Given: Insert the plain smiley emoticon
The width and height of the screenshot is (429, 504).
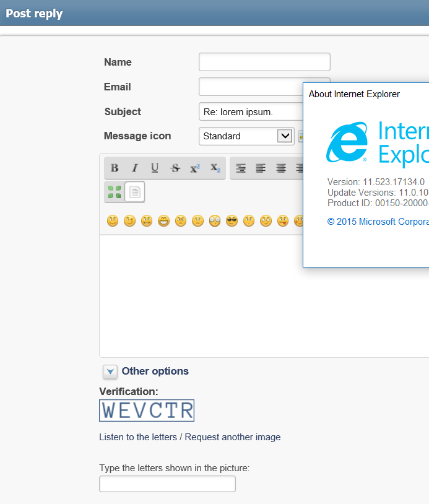Looking at the screenshot, I should coord(113,221).
